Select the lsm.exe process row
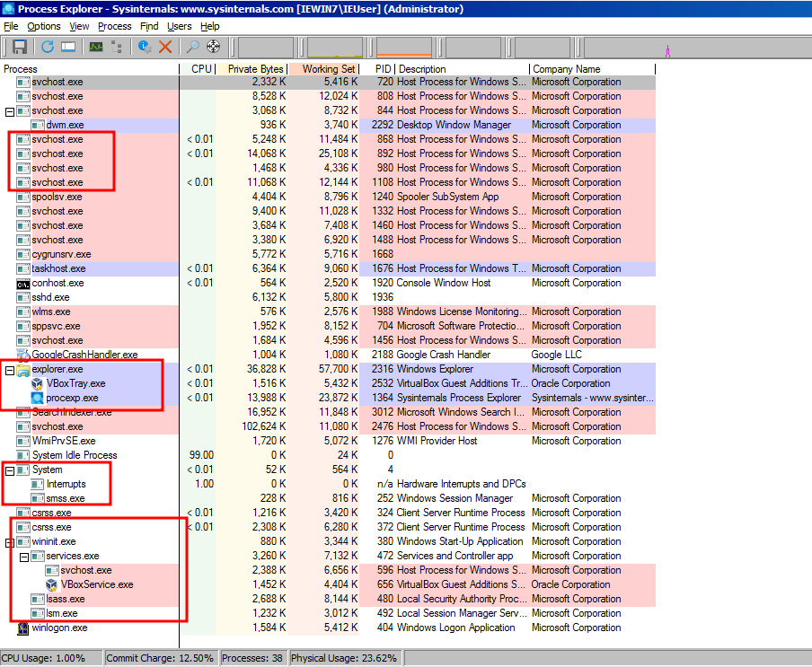 pyautogui.click(x=328, y=614)
